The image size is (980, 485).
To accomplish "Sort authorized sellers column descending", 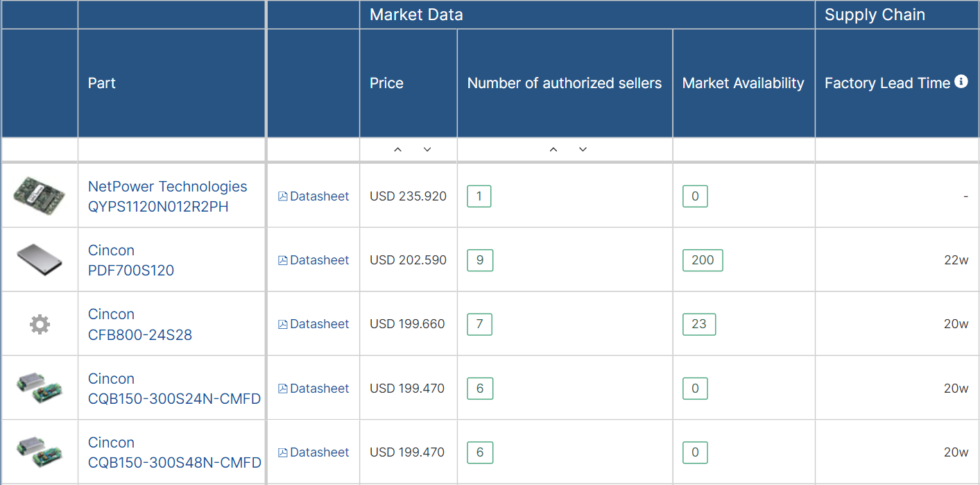I will [x=583, y=150].
